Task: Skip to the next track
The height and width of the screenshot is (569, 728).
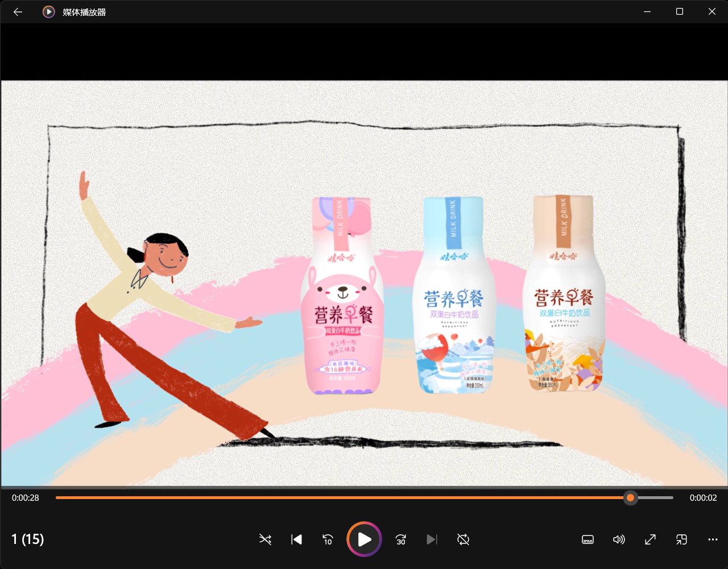Action: coord(432,539)
